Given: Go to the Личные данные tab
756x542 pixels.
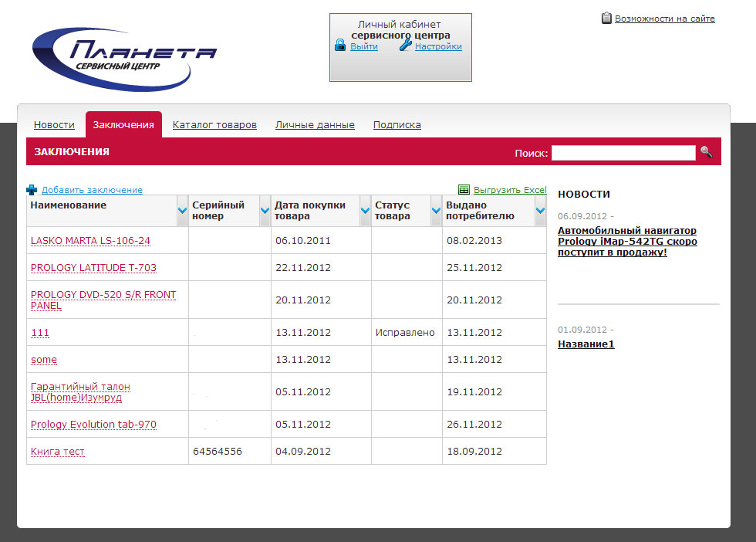Looking at the screenshot, I should coord(315,125).
